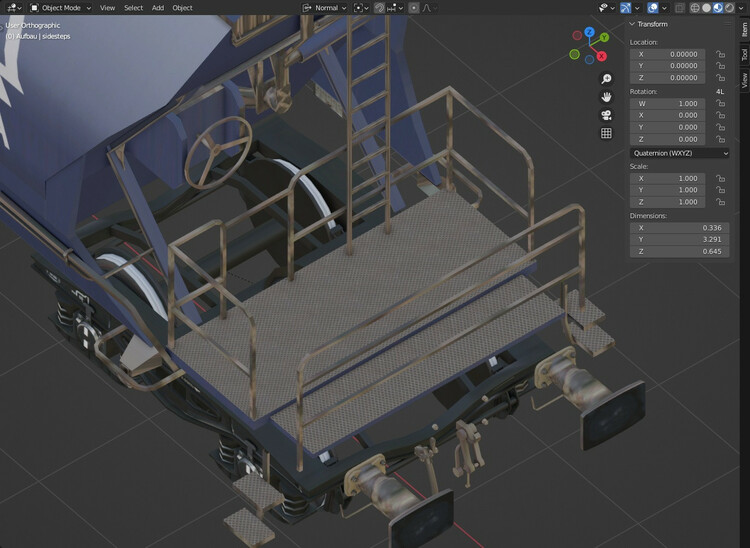Click the 4L rotation lock toggle
The image size is (750, 548).
[x=720, y=91]
